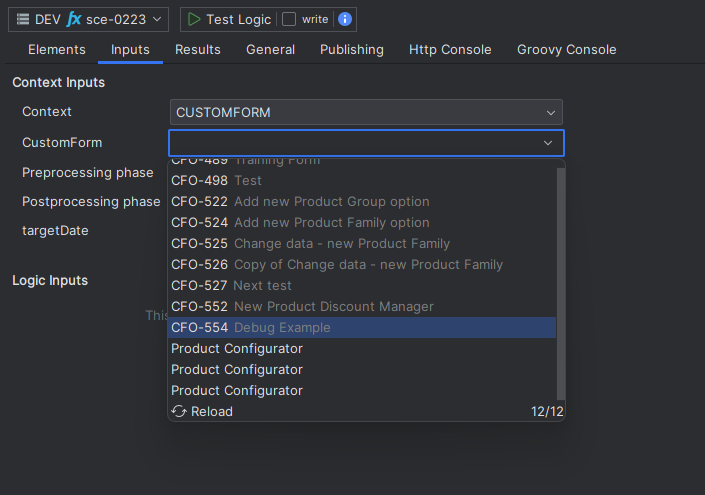Choose CFO-498 Test from list
The image size is (705, 495).
(362, 180)
